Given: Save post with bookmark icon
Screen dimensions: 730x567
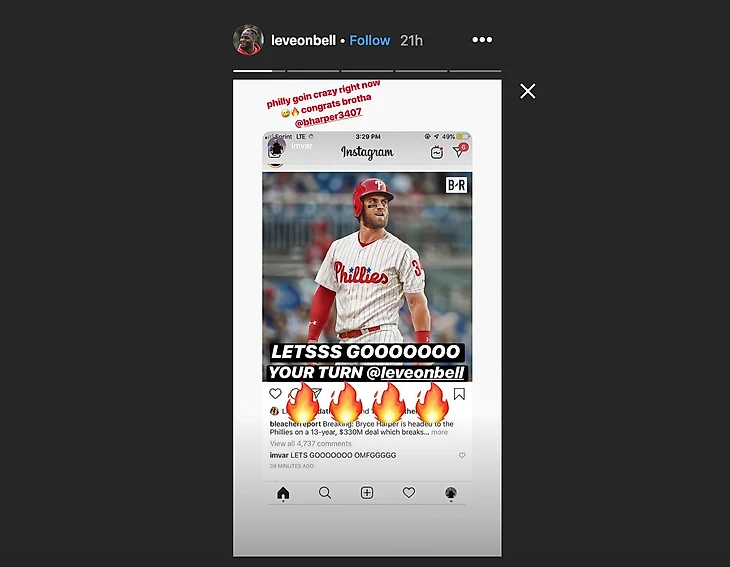Looking at the screenshot, I should [x=459, y=394].
